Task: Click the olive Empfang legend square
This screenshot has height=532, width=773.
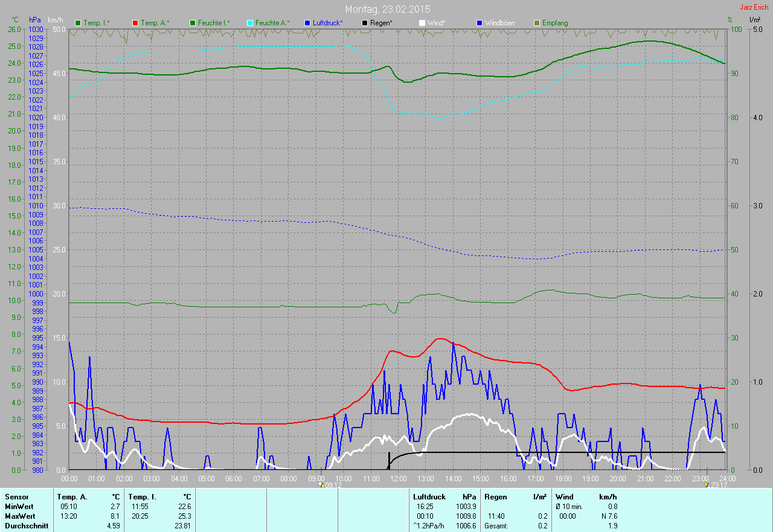Action: pos(537,23)
